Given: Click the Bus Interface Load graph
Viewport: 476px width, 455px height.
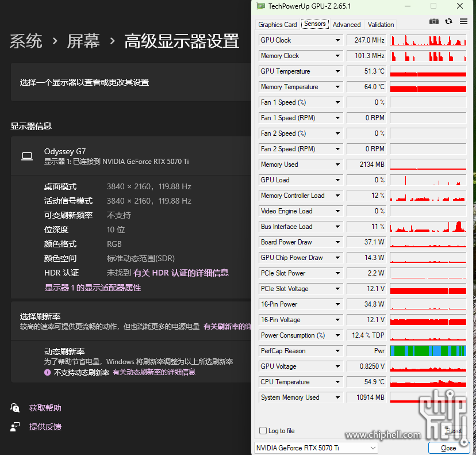Looking at the screenshot, I should click(x=428, y=227).
